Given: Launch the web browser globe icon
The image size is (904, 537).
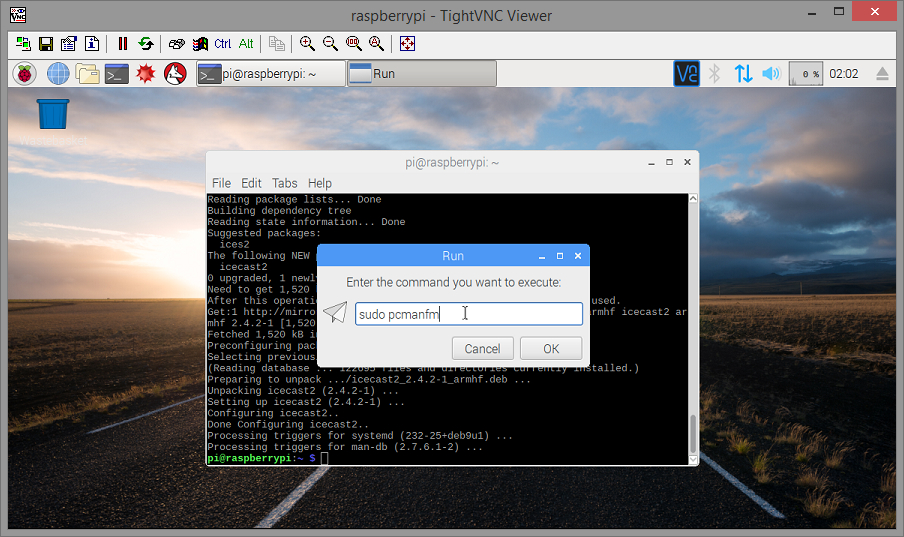Looking at the screenshot, I should (x=58, y=74).
